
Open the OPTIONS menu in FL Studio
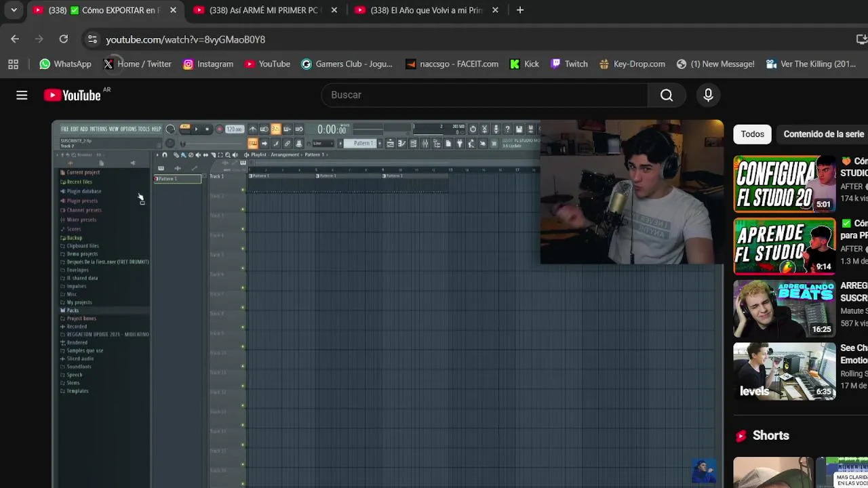point(129,129)
